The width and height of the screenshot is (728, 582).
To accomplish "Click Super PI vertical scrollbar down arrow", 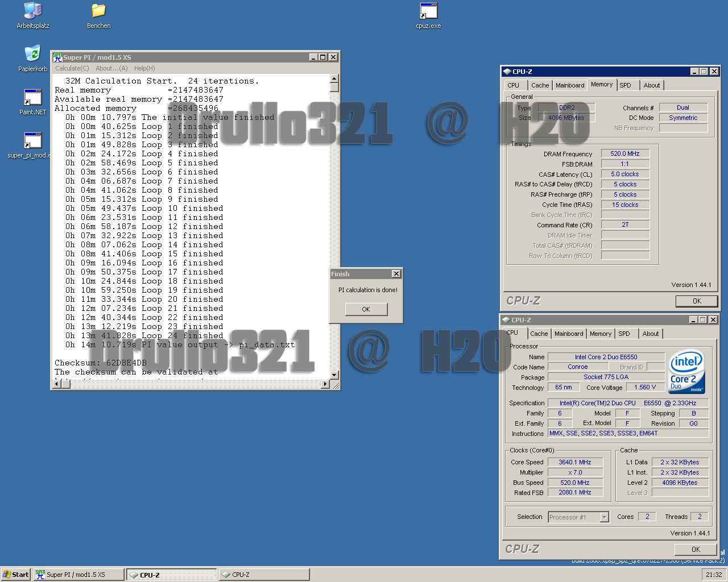I will [334, 375].
